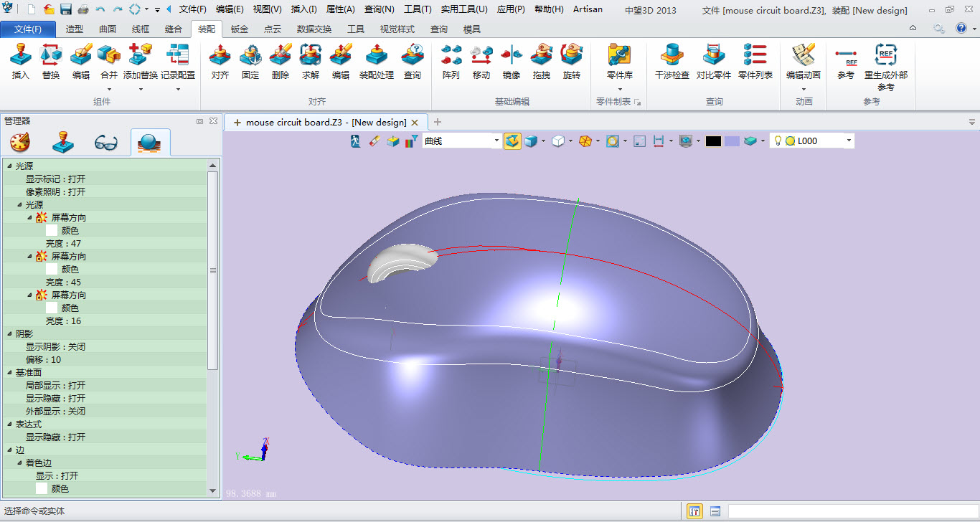This screenshot has height=522, width=980.
Task: Collapse the top 光源 tree section
Action: point(10,166)
